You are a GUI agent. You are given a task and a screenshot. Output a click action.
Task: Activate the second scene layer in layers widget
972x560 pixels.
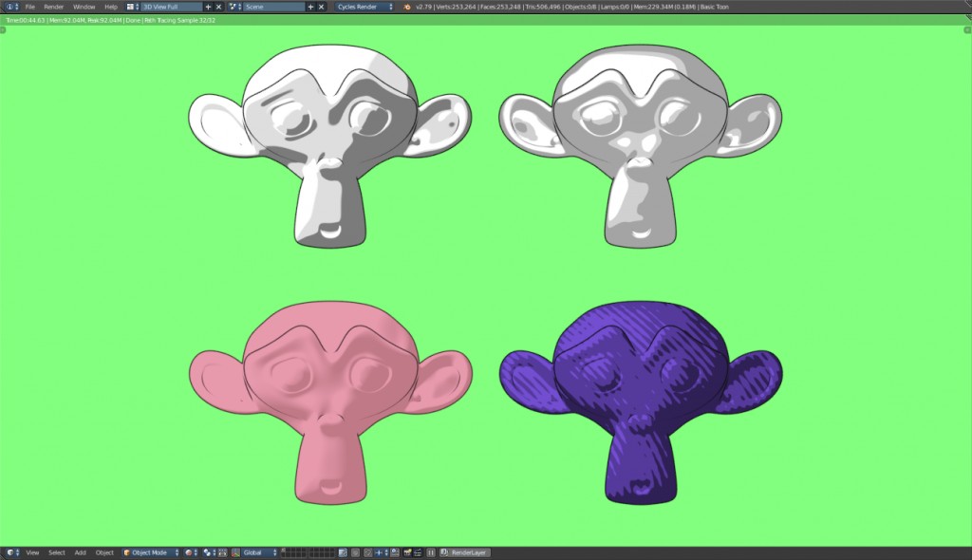(x=290, y=550)
